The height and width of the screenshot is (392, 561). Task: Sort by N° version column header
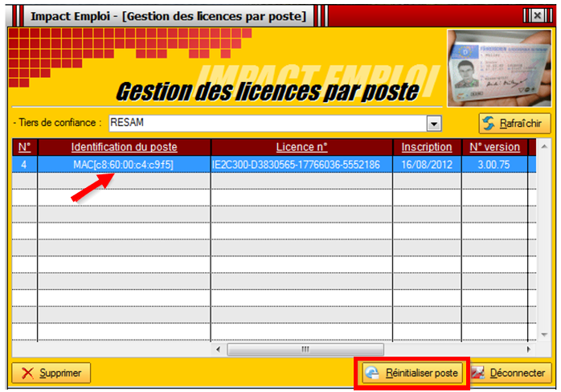click(494, 147)
